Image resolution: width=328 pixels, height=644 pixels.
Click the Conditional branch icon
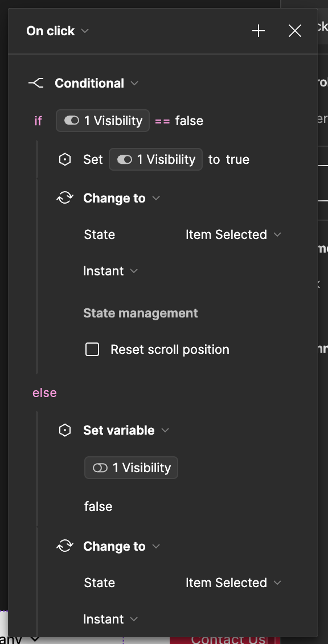36,84
